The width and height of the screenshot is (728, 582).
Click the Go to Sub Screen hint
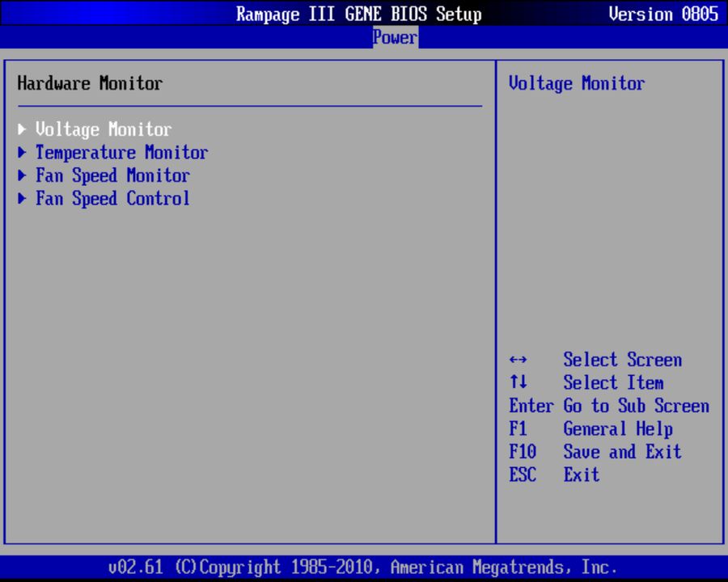[x=636, y=406]
